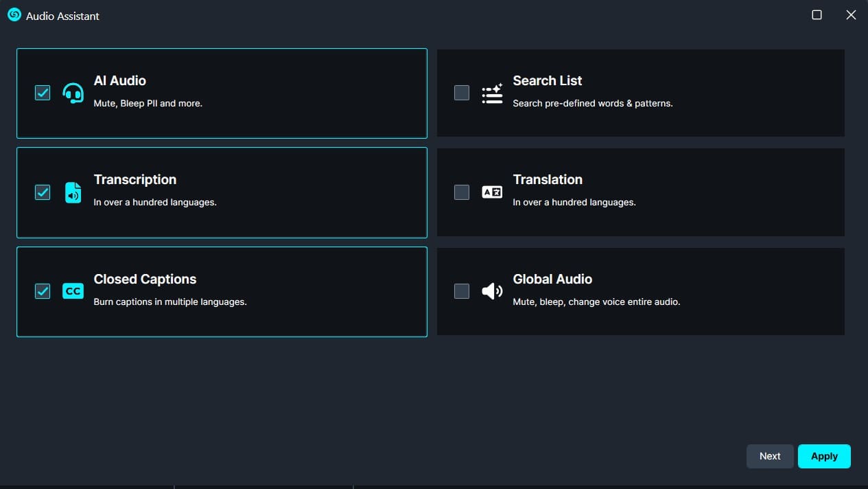Uncheck the AI Audio checkbox
The height and width of the screenshot is (489, 868).
point(43,93)
